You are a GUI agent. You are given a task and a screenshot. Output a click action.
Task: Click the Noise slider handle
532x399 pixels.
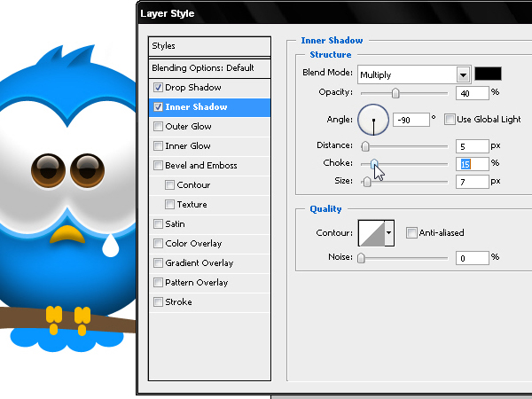pyautogui.click(x=361, y=258)
